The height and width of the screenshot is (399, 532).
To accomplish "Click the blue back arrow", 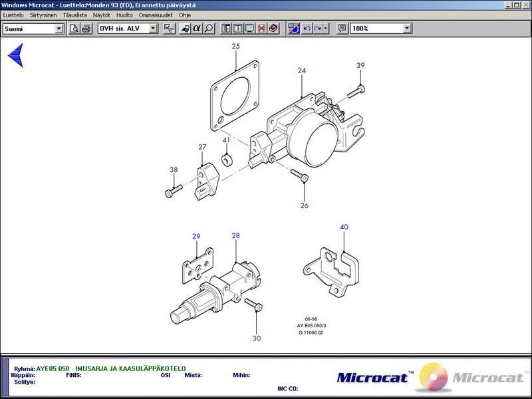I will 15,55.
